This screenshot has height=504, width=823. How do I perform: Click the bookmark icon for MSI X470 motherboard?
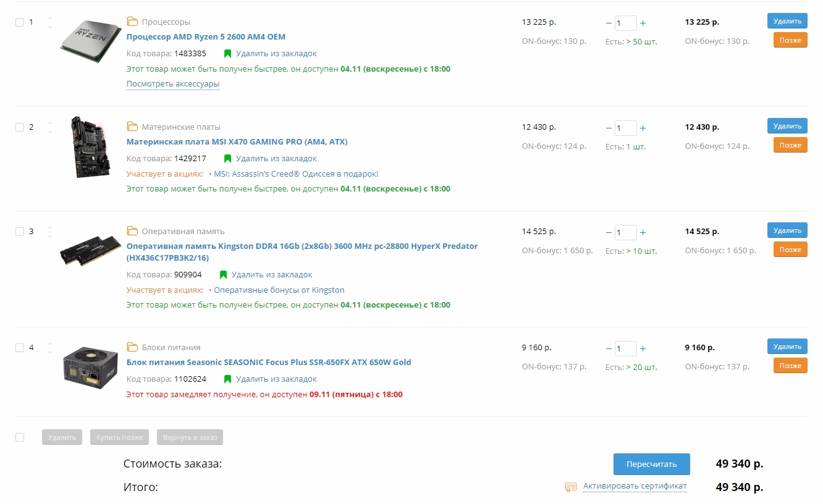coord(227,159)
